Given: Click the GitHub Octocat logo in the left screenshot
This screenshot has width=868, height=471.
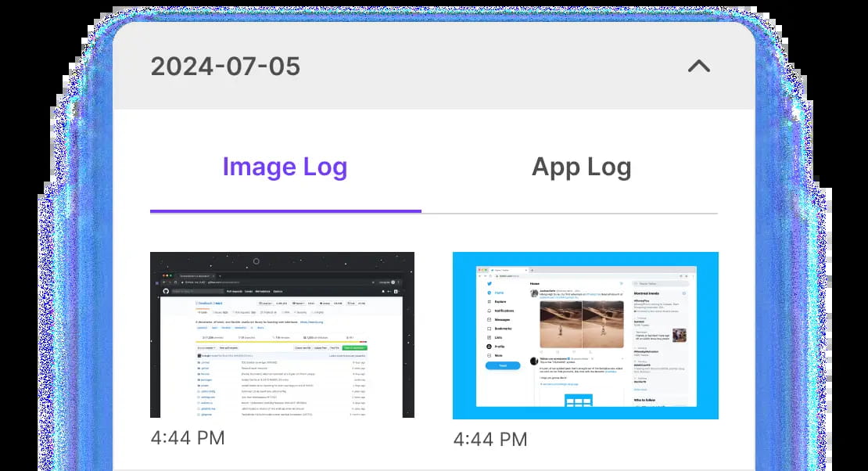Looking at the screenshot, I should point(166,290).
